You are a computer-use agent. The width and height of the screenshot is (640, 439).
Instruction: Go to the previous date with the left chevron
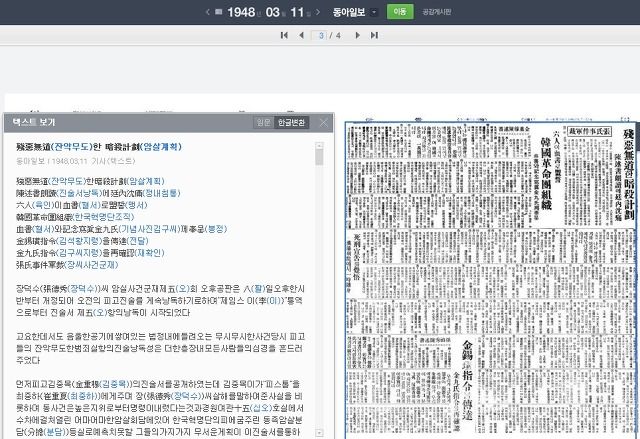point(207,12)
